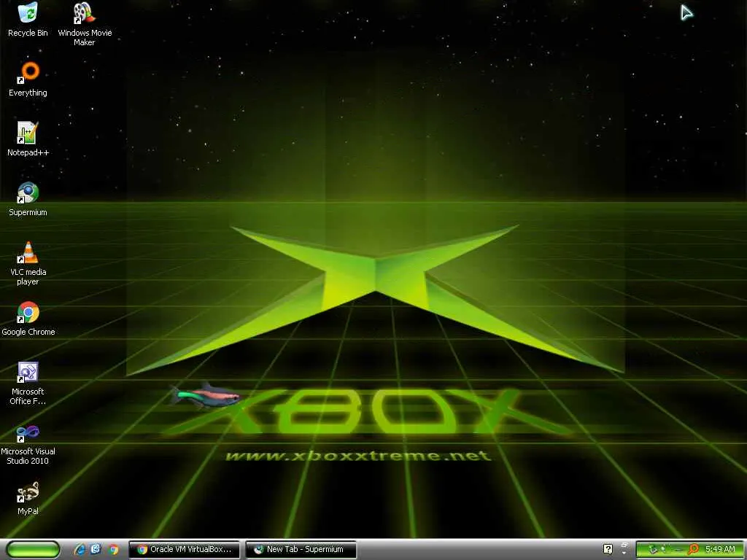Click the help question mark taskbar icon

(608, 549)
